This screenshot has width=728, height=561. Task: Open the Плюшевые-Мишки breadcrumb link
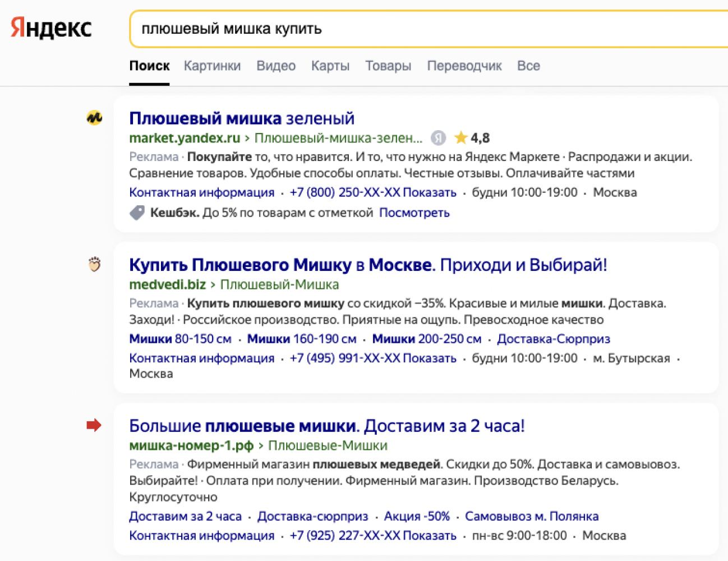click(x=328, y=445)
